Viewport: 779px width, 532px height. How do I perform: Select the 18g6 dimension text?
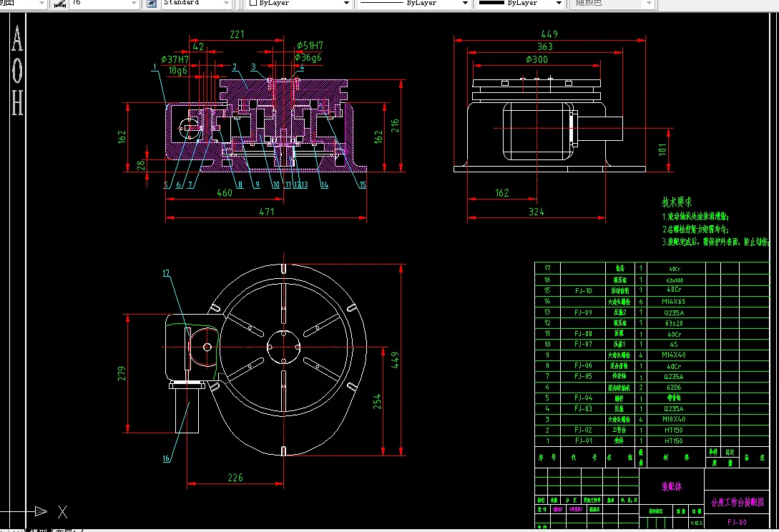(178, 71)
